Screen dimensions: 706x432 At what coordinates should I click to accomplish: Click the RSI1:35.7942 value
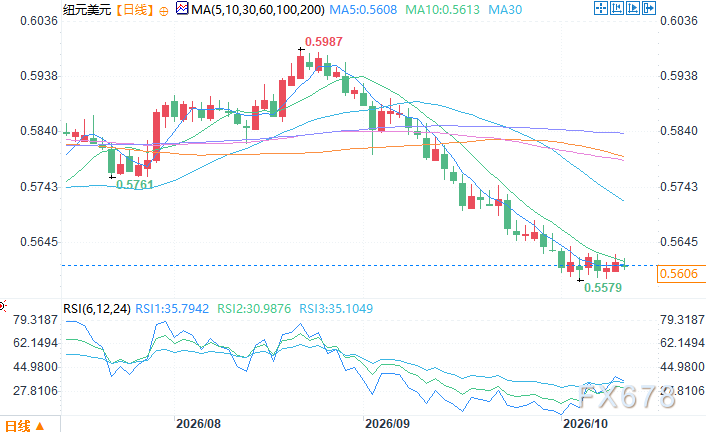[x=172, y=309]
